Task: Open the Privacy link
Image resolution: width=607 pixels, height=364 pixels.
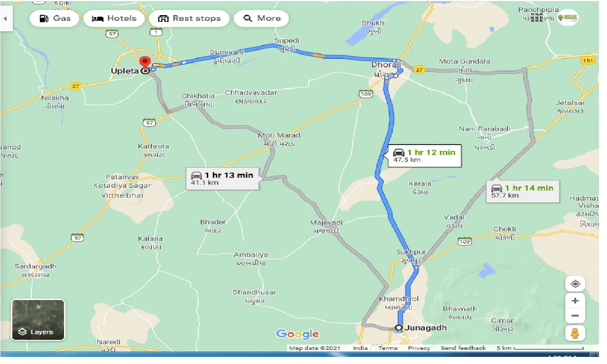Action: pyautogui.click(x=419, y=348)
